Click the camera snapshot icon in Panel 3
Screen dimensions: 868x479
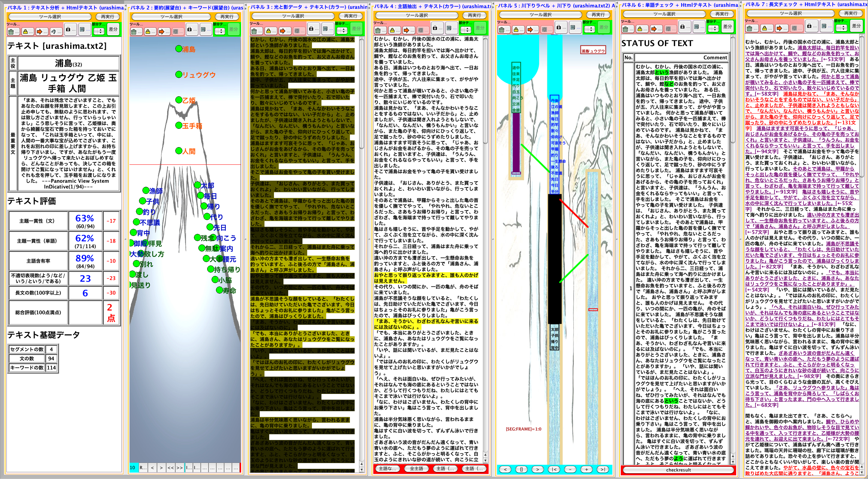(x=312, y=29)
